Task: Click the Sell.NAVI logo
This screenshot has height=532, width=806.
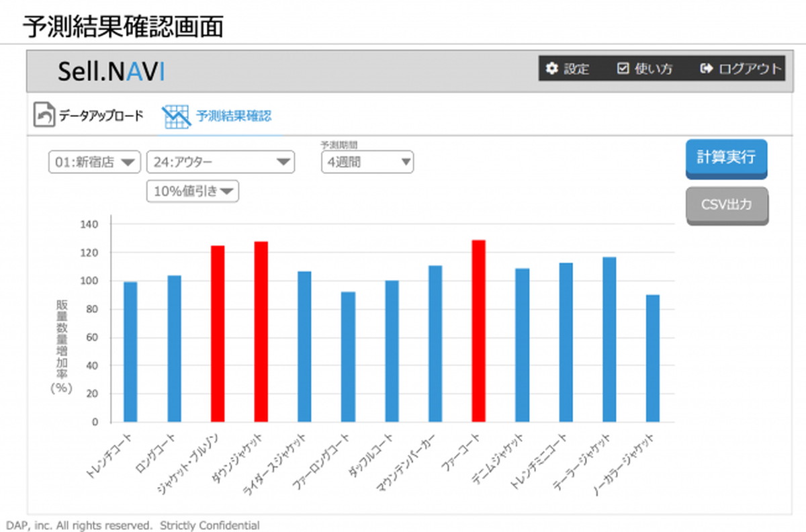Action: click(111, 71)
